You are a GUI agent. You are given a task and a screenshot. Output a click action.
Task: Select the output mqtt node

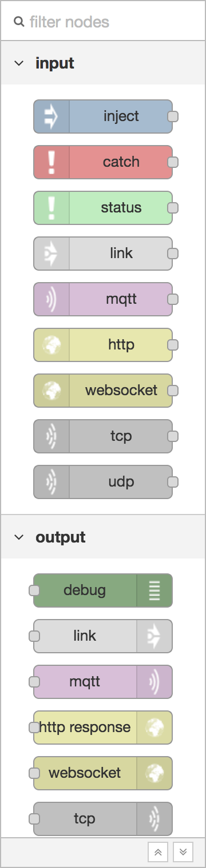click(x=103, y=682)
